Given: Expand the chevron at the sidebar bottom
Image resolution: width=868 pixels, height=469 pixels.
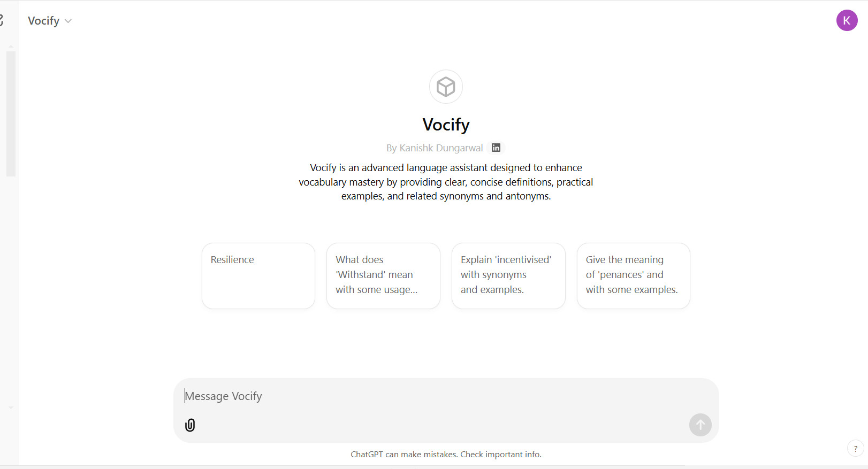Looking at the screenshot, I should pos(10,407).
